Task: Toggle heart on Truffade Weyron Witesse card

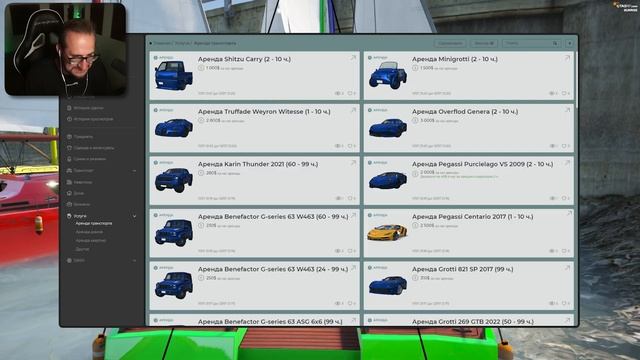Action: 350,146
